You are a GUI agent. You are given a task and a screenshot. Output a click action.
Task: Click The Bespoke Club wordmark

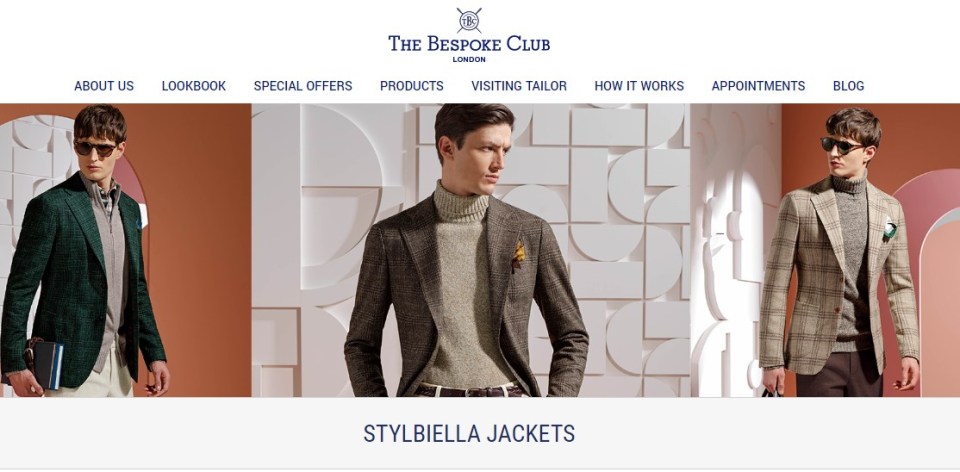(469, 44)
